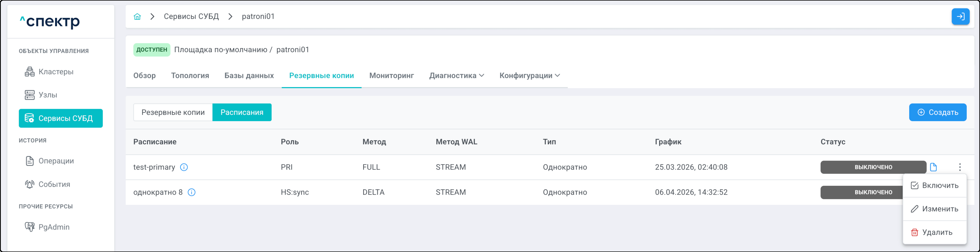The image size is (980, 252).
Task: Open info icon next to test-primary
Action: [x=184, y=167]
